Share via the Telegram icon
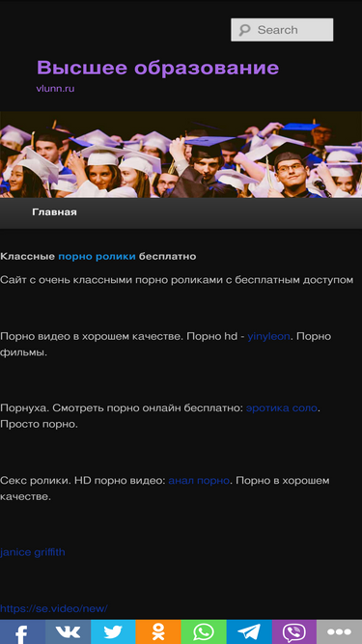Viewport: 362px width, 644px height. [x=249, y=631]
